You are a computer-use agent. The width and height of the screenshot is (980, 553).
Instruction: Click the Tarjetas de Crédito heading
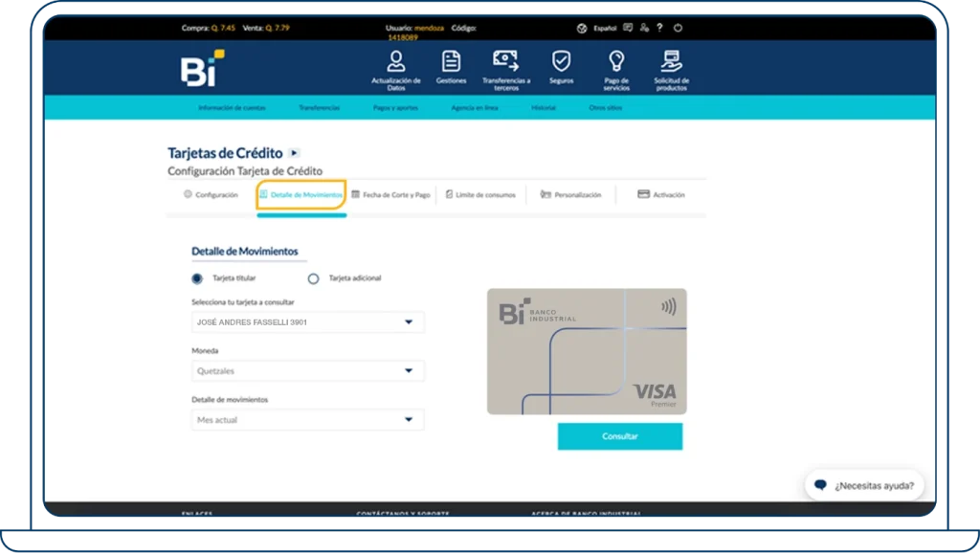225,153
